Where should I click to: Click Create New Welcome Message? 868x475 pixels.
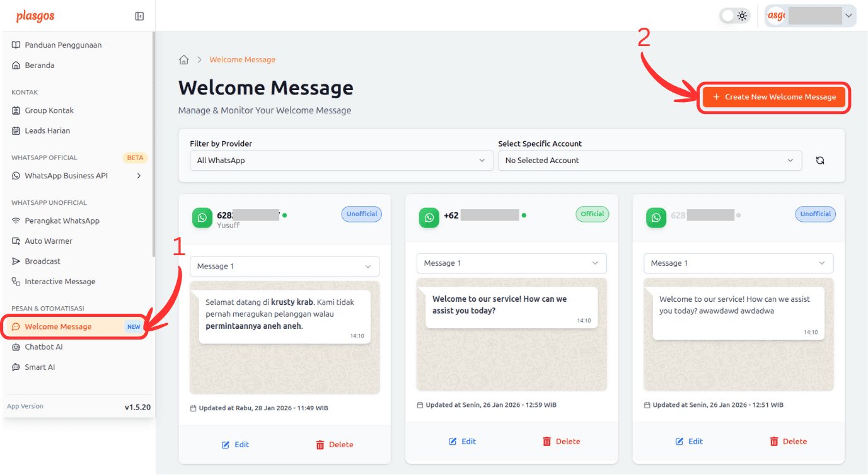tap(773, 97)
